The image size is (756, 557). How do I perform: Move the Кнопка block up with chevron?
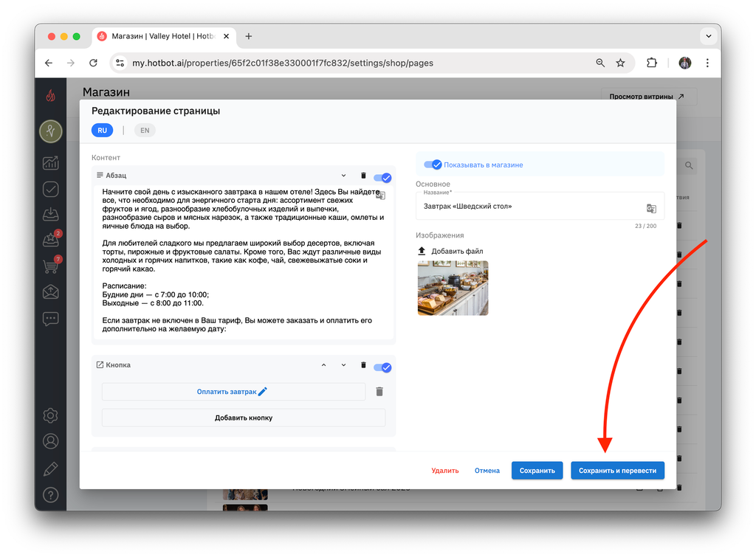(x=323, y=364)
